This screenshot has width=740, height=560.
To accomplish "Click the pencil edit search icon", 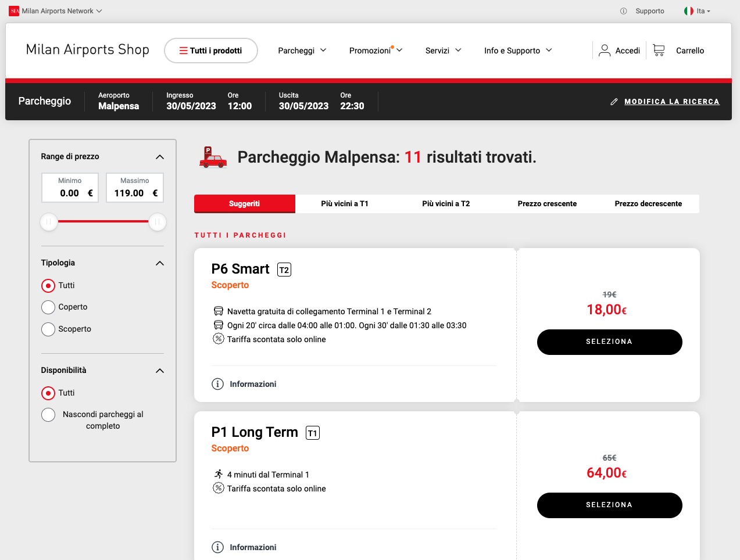I will [x=614, y=102].
